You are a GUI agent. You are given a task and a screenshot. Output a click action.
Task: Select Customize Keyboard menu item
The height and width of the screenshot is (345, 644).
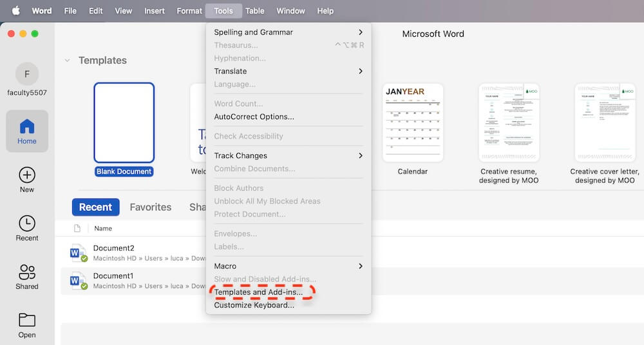coord(289,305)
